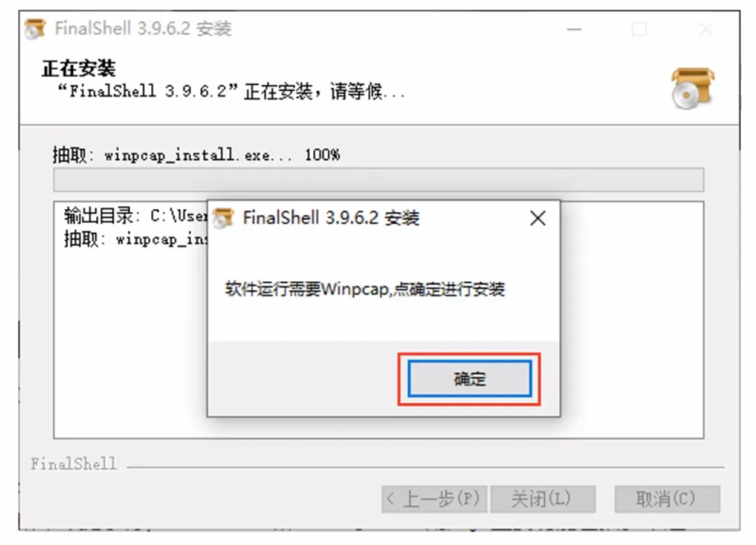756x545 pixels.
Task: Click the 上一步(P) back button
Action: pos(435,500)
